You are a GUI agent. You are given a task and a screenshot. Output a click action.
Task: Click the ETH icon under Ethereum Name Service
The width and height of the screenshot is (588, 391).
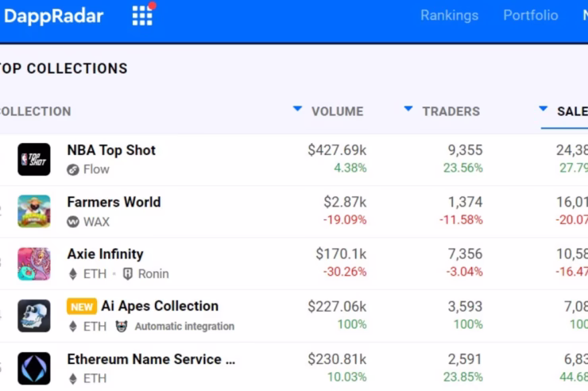pos(73,378)
